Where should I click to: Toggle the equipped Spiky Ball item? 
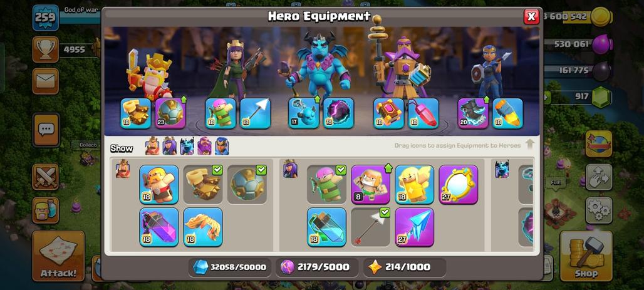click(x=247, y=184)
